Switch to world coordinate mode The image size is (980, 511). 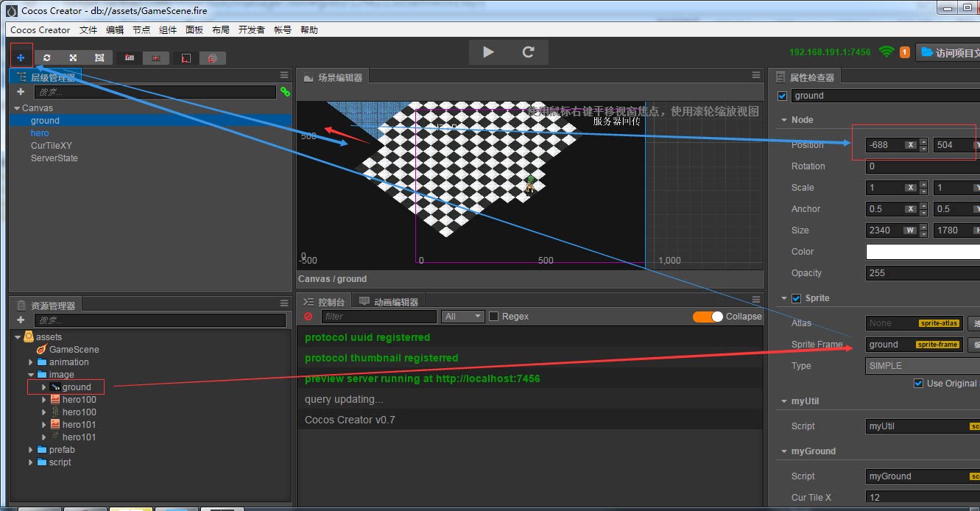point(212,57)
